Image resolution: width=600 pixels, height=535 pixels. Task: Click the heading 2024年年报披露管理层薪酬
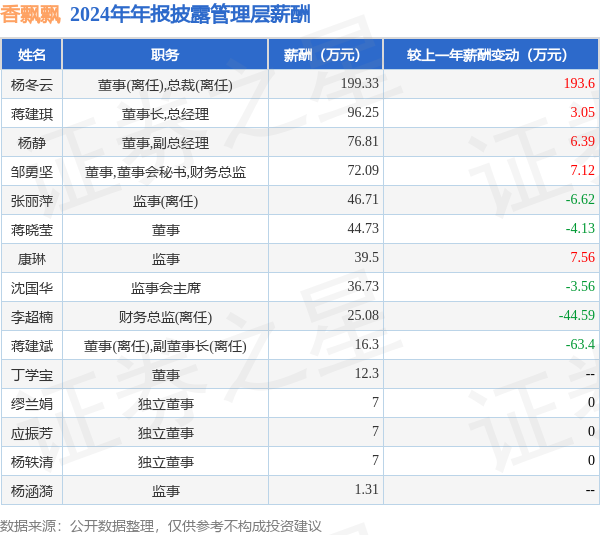click(190, 15)
